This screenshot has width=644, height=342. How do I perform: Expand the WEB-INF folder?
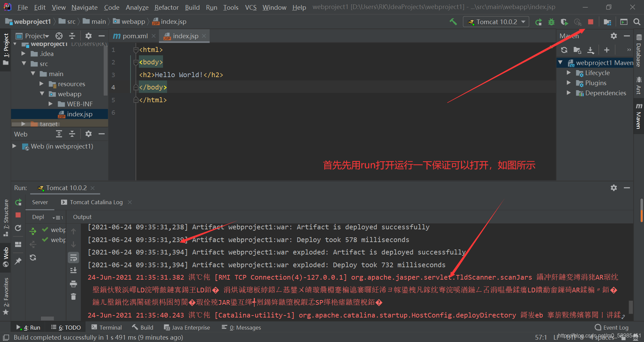tap(51, 104)
